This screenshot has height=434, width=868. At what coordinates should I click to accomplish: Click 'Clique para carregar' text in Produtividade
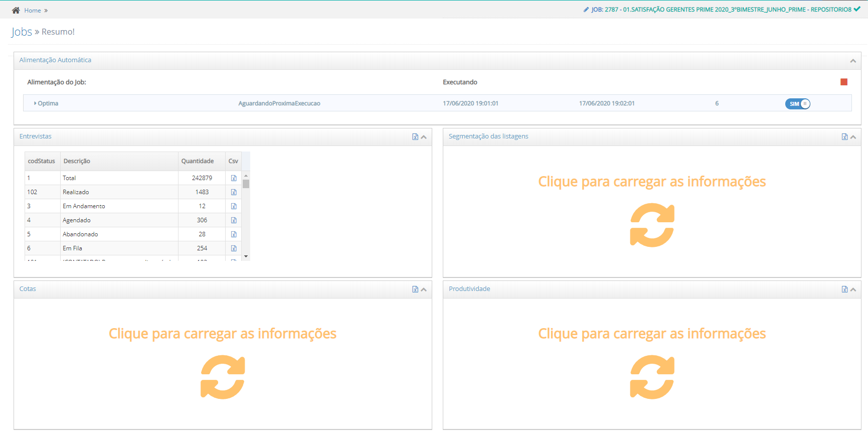(x=652, y=334)
